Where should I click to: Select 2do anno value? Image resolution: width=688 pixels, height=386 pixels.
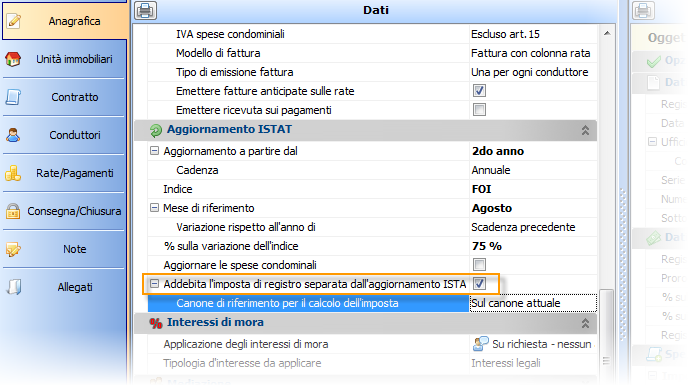533,151
